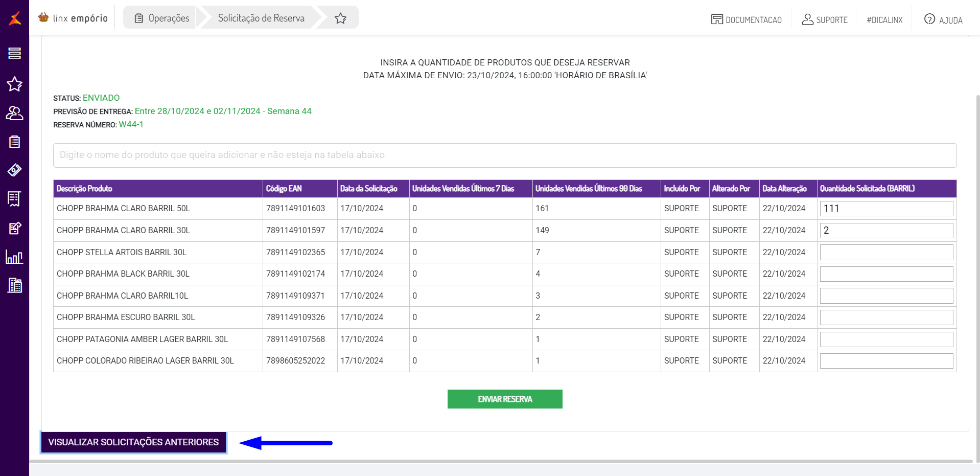980x476 pixels.
Task: Open the bar chart reports icon
Action: (x=14, y=257)
